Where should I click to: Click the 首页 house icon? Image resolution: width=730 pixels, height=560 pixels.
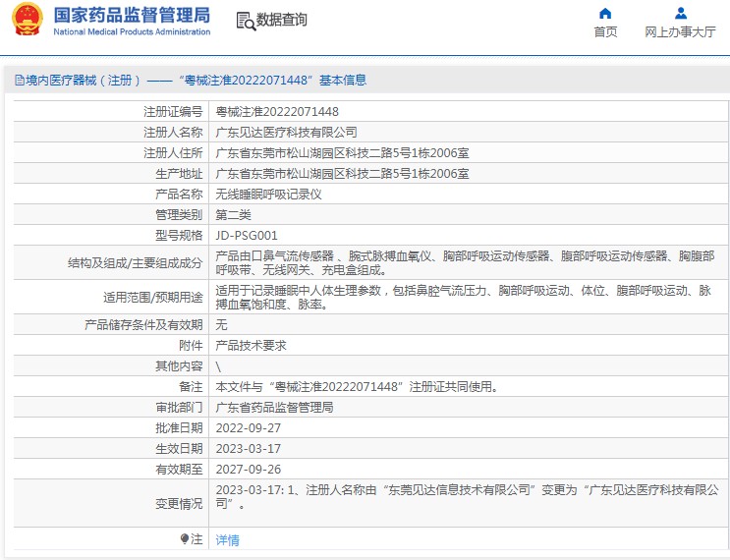point(605,14)
